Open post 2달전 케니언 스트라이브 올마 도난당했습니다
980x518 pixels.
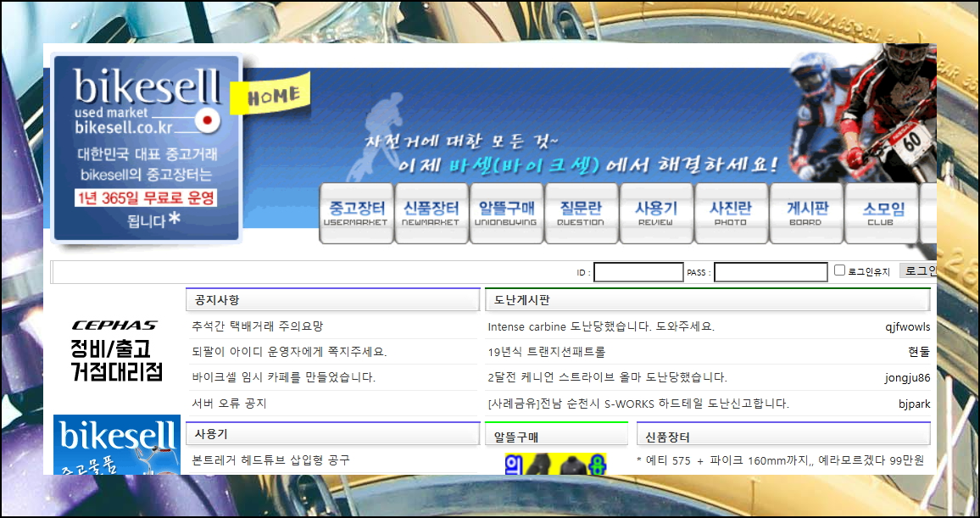pyautogui.click(x=608, y=377)
